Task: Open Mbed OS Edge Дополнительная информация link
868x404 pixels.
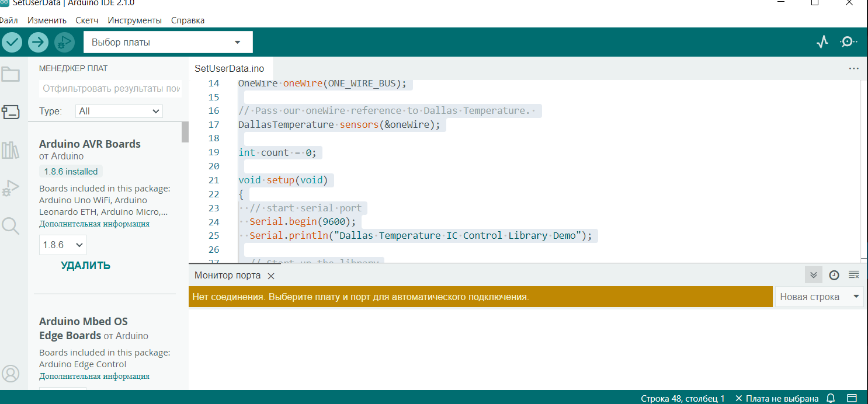Action: click(x=94, y=377)
